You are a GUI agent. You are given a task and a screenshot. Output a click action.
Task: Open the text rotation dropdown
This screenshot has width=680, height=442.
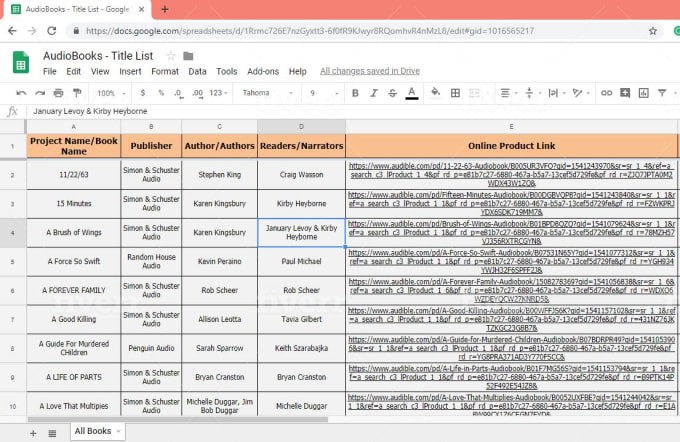(x=581, y=93)
